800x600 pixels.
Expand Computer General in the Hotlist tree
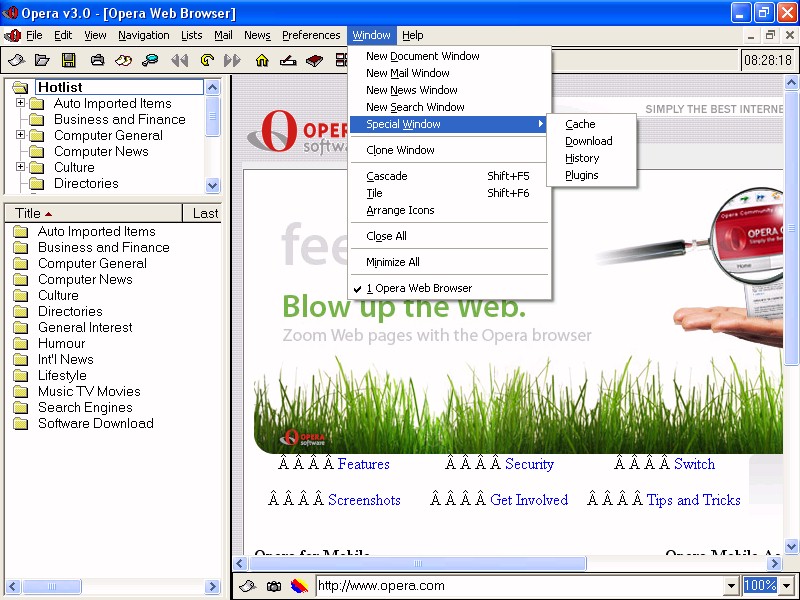[20, 135]
